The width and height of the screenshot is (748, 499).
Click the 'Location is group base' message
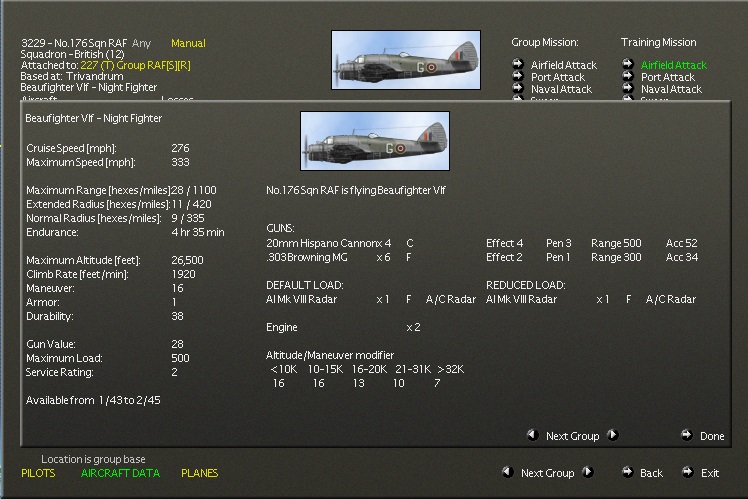93,459
